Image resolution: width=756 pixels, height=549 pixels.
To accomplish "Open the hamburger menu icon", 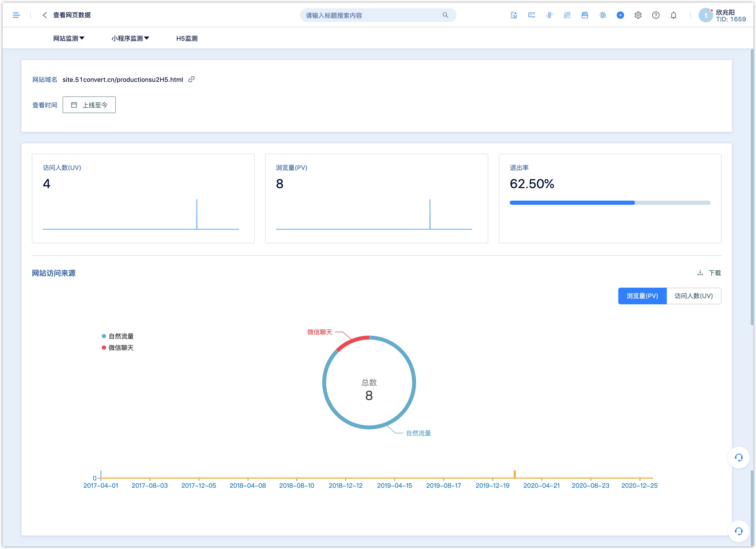I will (16, 15).
